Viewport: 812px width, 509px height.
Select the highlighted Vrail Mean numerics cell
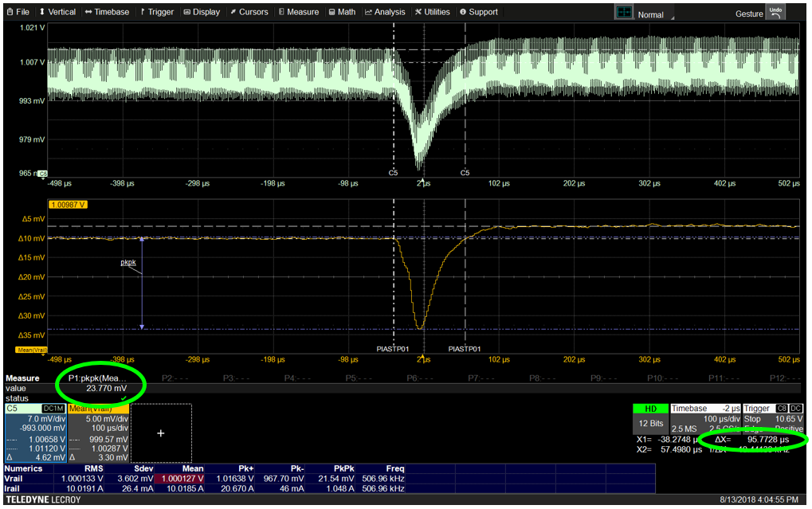[x=182, y=480]
